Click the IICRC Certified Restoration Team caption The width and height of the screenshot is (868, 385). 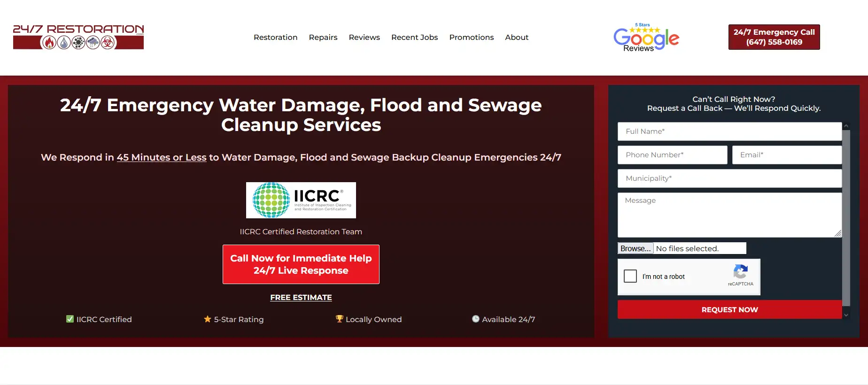pos(301,231)
